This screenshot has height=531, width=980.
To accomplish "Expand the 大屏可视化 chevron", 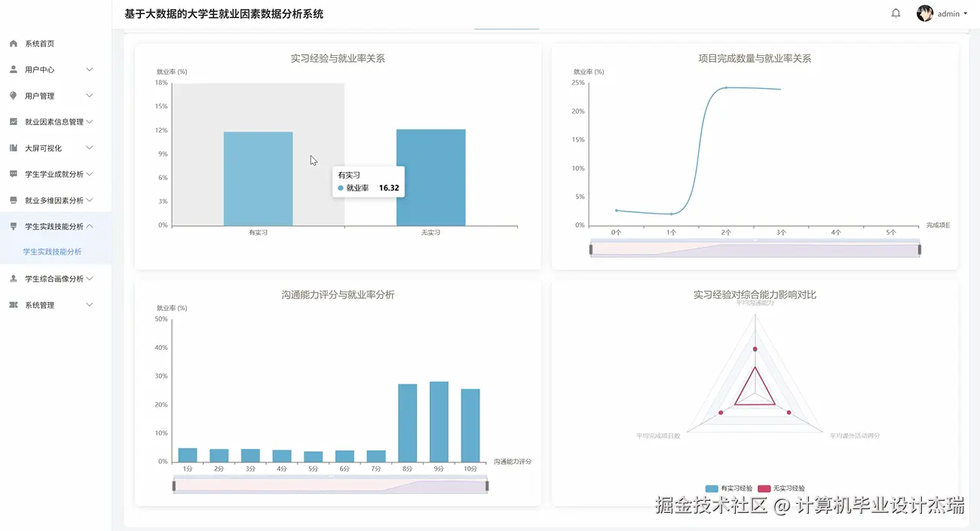I will pyautogui.click(x=90, y=148).
